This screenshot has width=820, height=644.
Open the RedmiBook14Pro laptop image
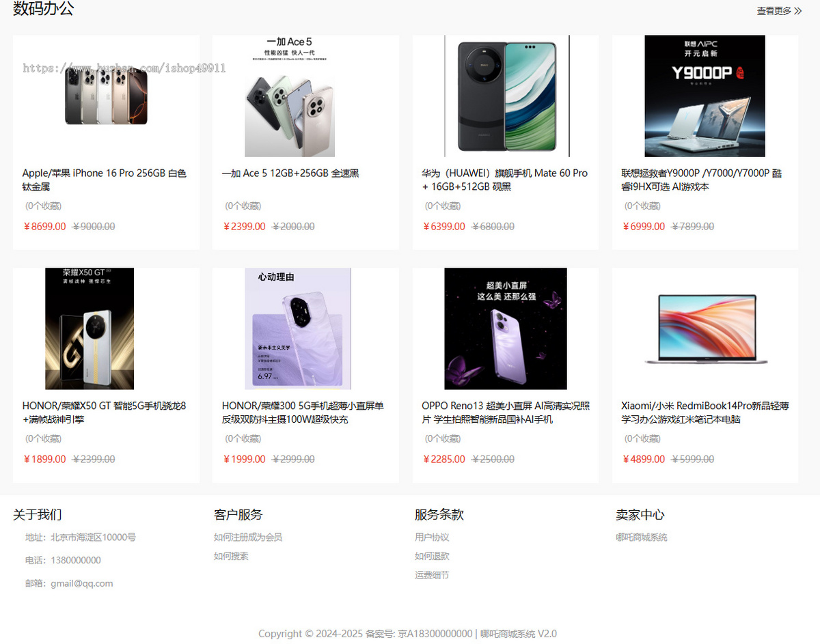[705, 329]
